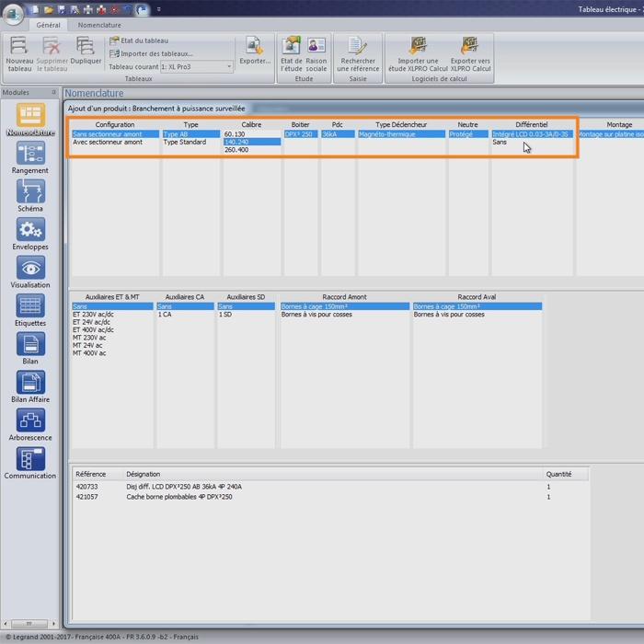
Task: Select Neutre Protégé
Action: tap(468, 134)
